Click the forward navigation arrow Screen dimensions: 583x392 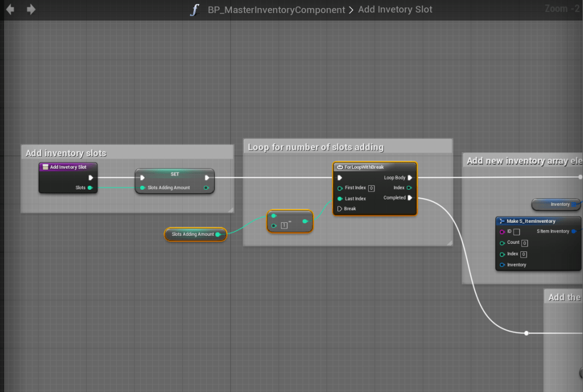(x=31, y=9)
